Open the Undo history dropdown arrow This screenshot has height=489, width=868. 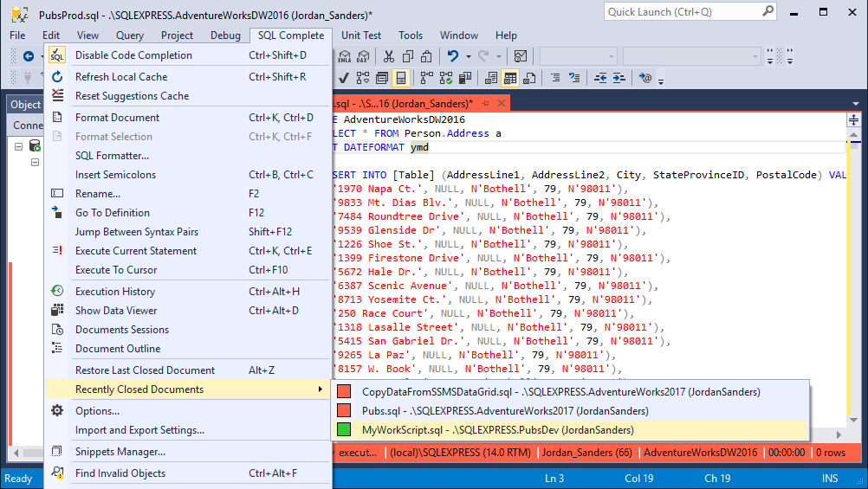point(469,56)
